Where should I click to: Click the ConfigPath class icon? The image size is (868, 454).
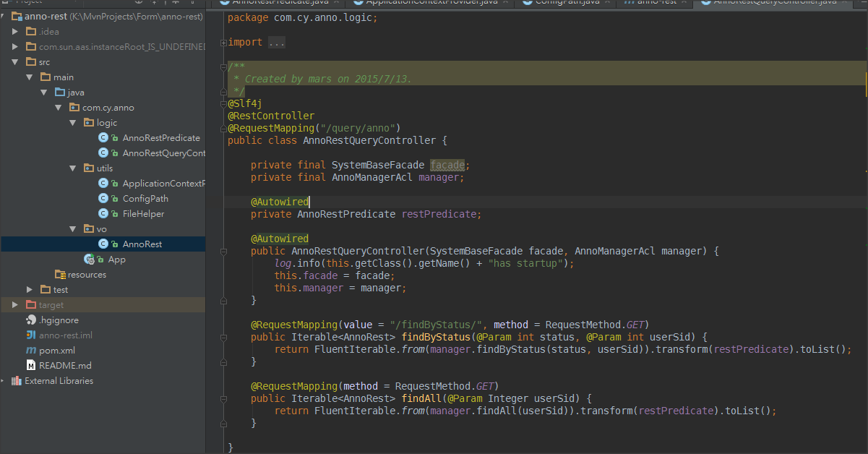click(x=103, y=198)
